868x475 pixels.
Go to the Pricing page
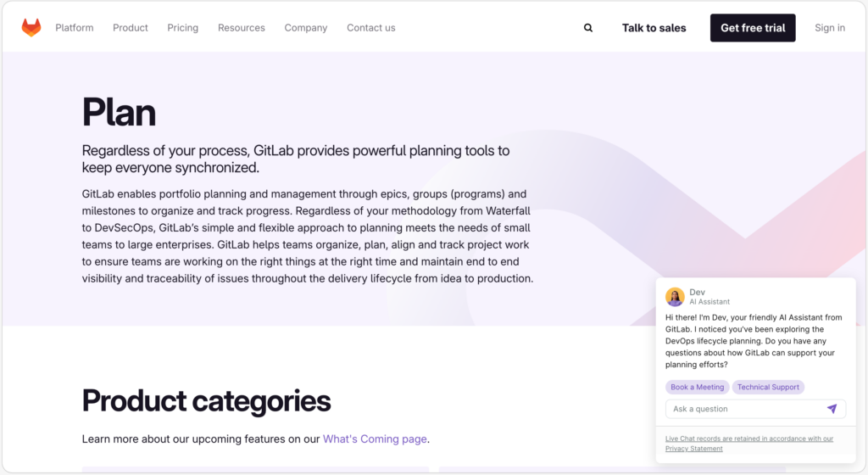click(182, 28)
